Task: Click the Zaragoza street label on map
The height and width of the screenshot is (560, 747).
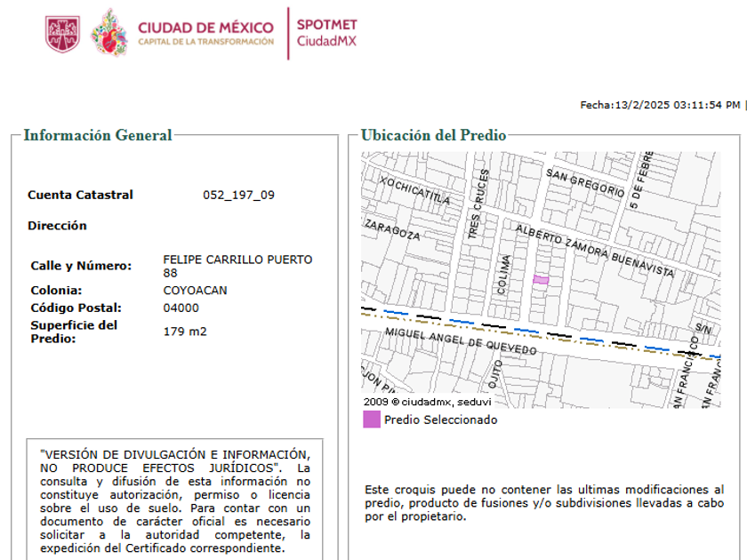Action: (x=391, y=230)
